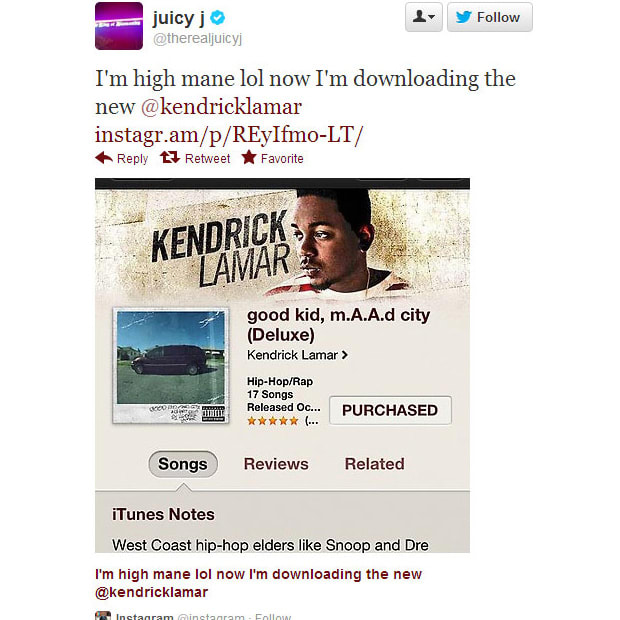Open the instagr.am photo link
The height and width of the screenshot is (620, 620).
pyautogui.click(x=229, y=135)
